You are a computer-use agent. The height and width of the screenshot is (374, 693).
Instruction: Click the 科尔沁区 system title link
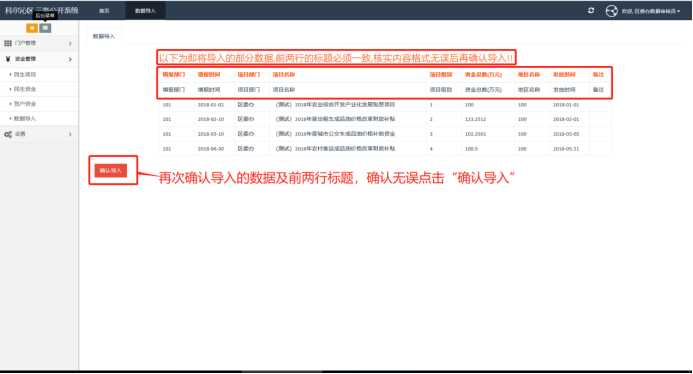[x=42, y=10]
